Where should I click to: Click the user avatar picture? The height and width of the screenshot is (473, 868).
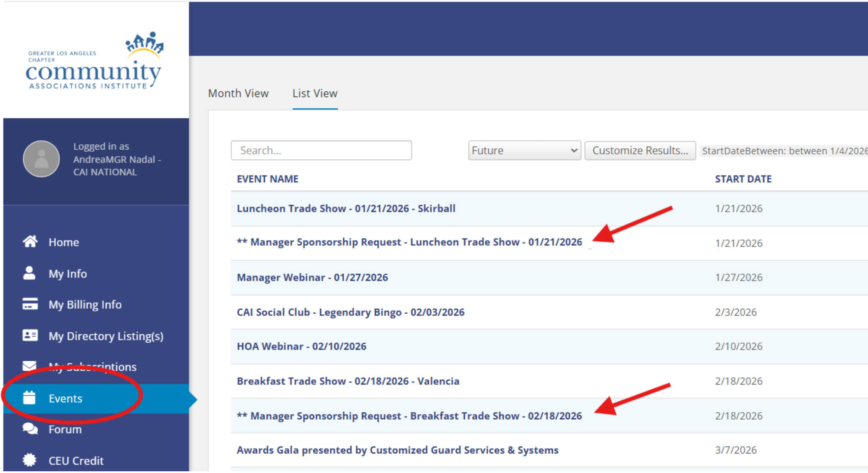(x=41, y=159)
